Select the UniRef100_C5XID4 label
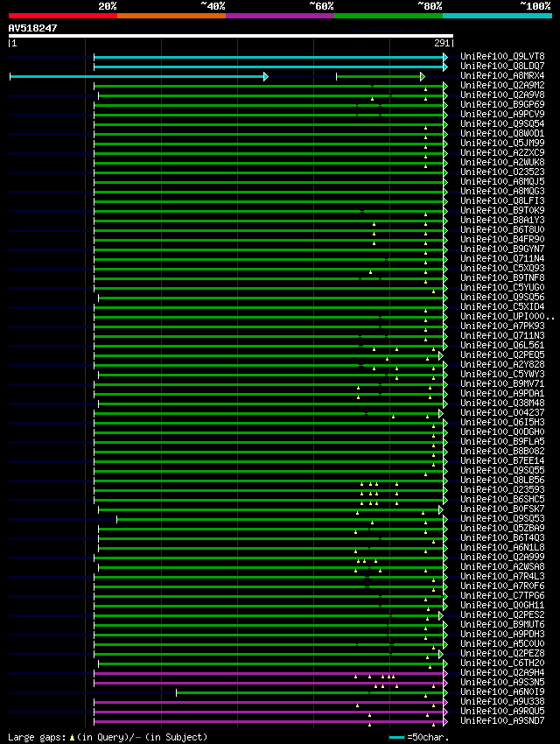The image size is (560, 744). 502,307
